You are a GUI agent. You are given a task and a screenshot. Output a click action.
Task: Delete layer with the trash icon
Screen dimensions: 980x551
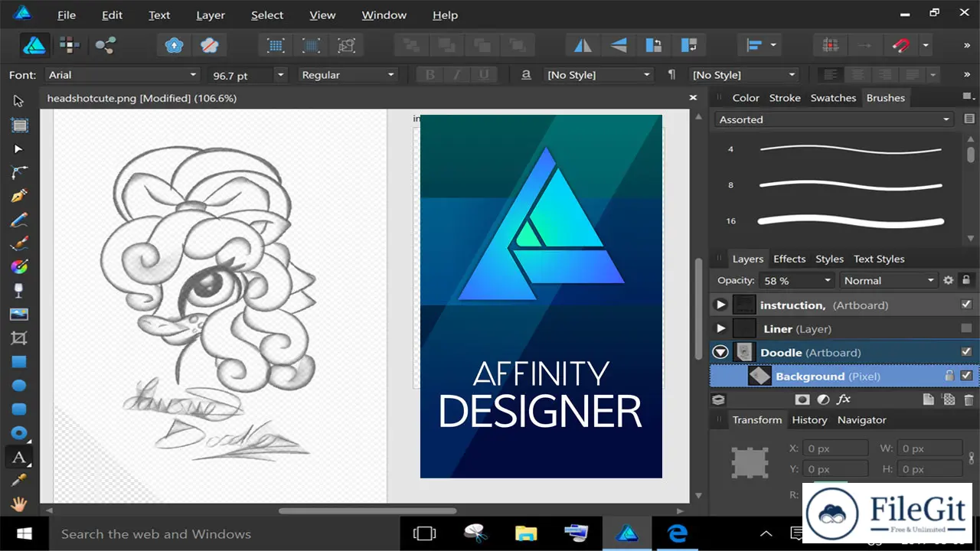coord(969,399)
